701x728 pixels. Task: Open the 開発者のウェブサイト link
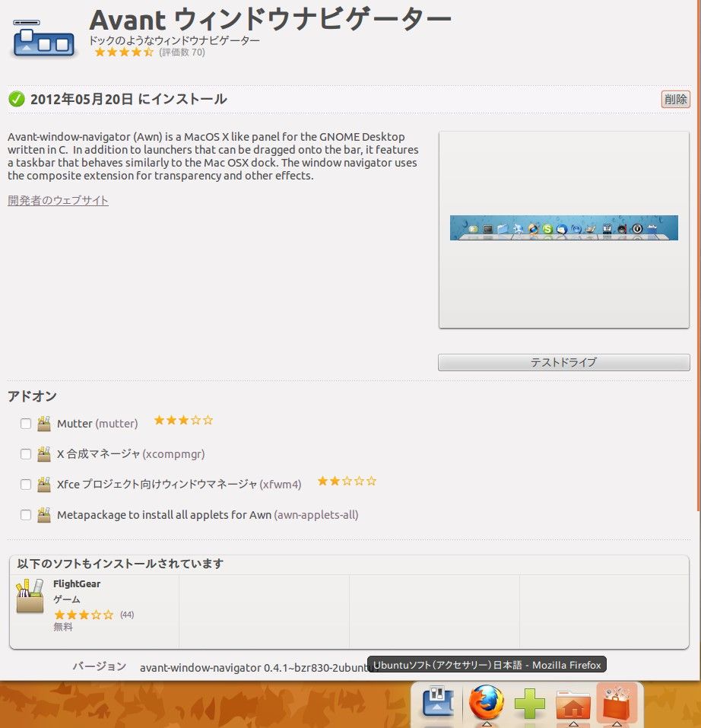pyautogui.click(x=58, y=200)
